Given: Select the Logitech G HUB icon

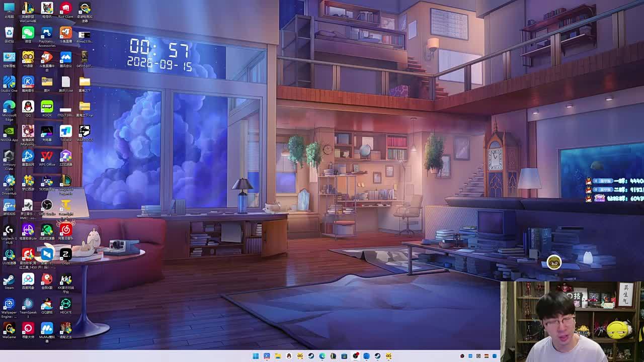Looking at the screenshot, I should click(x=9, y=234).
